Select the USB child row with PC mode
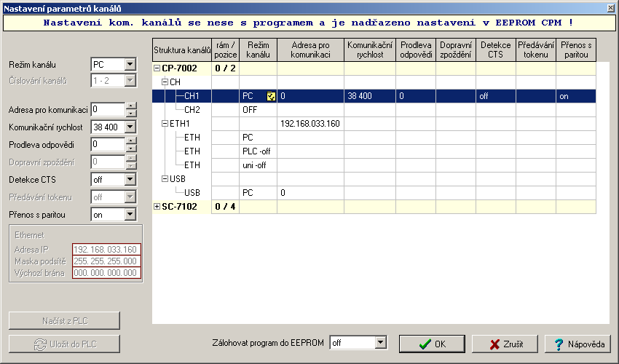 [374, 193]
